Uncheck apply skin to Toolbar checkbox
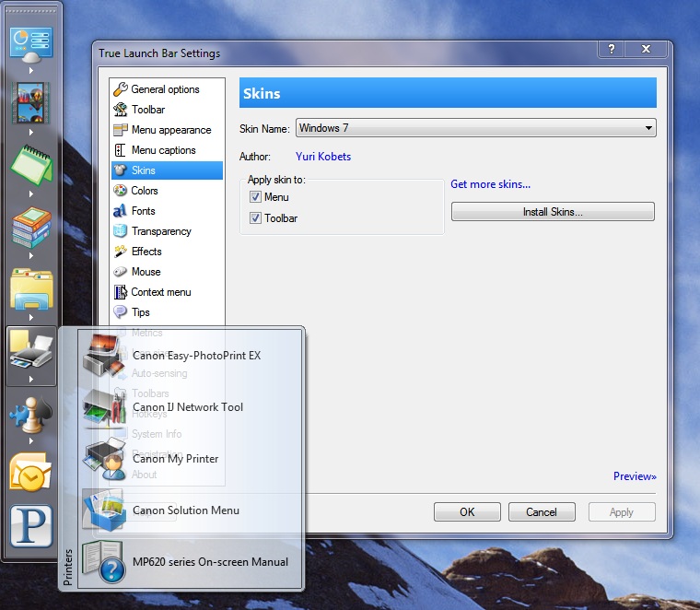This screenshot has width=700, height=610. tap(255, 217)
